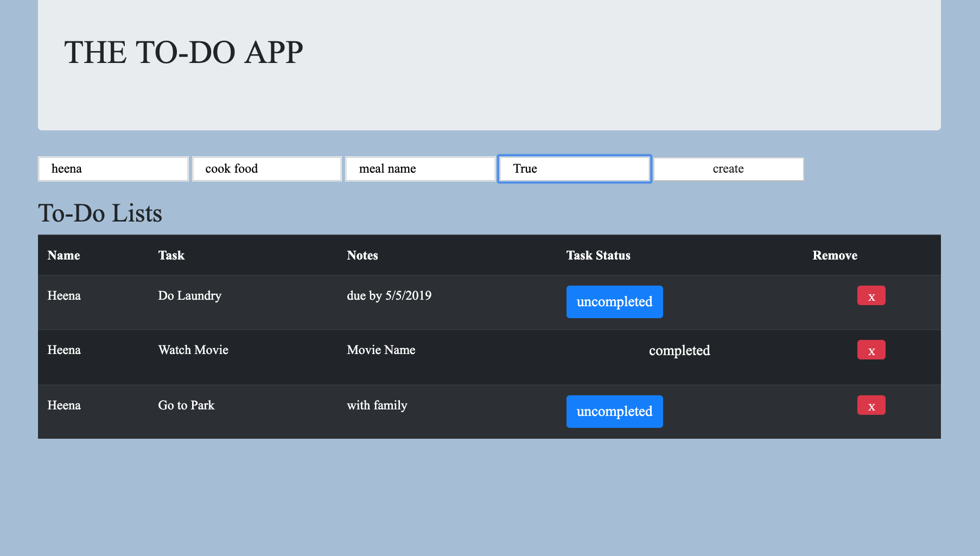The height and width of the screenshot is (556, 980).
Task: Remove the Go to Park task
Action: pos(871,405)
